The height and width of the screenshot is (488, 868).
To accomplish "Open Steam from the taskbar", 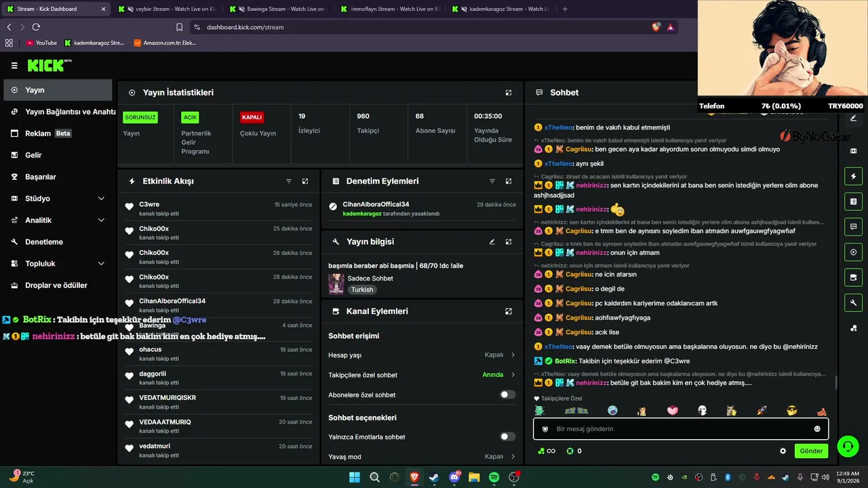I will [x=434, y=477].
